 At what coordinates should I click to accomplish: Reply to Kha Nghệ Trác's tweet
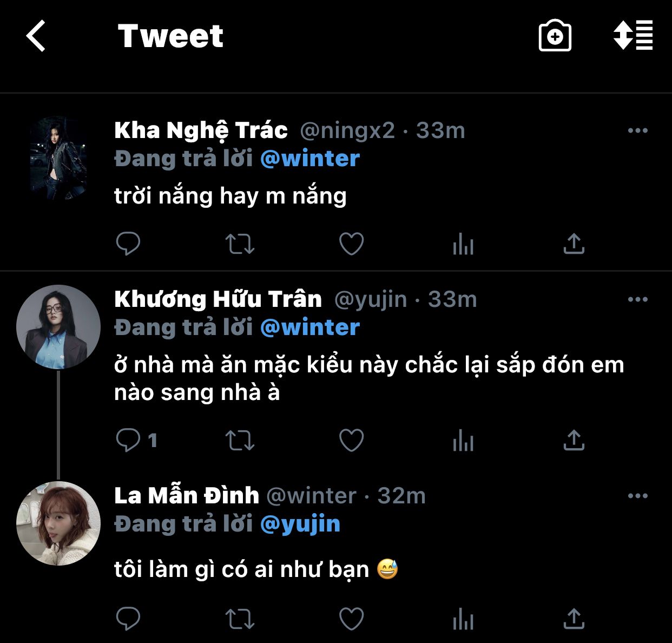coord(128,244)
